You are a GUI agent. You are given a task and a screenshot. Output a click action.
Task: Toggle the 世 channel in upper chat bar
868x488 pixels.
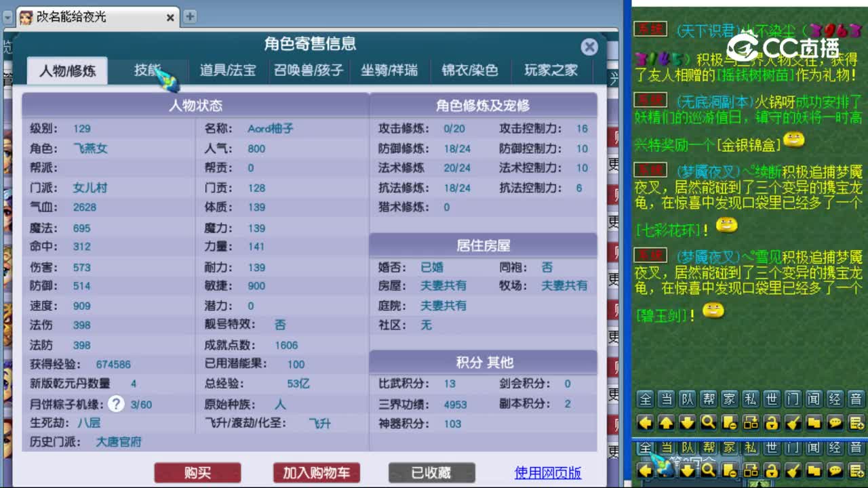click(772, 399)
